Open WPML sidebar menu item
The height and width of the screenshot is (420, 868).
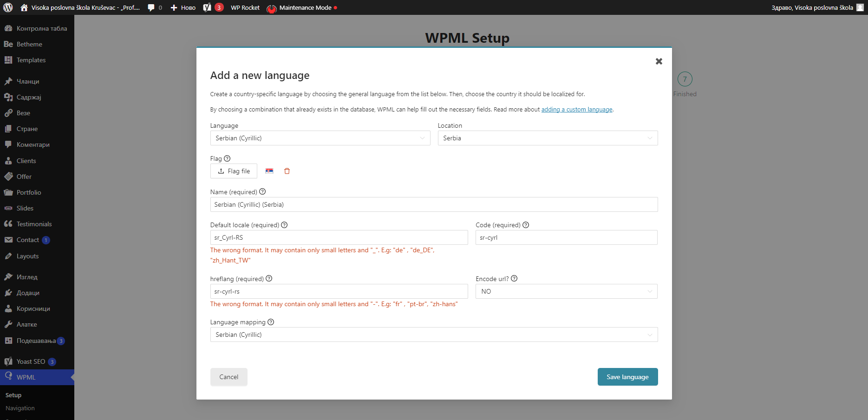click(x=37, y=377)
